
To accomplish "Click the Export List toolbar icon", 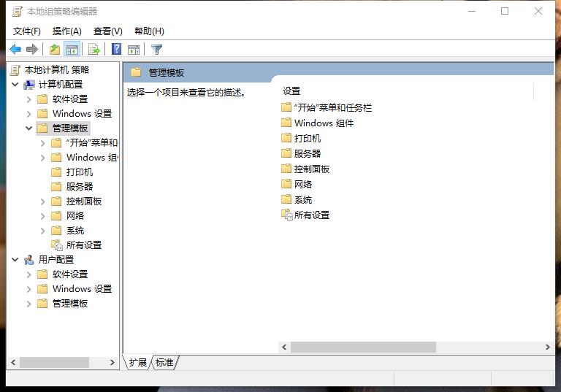I will pyautogui.click(x=93, y=50).
